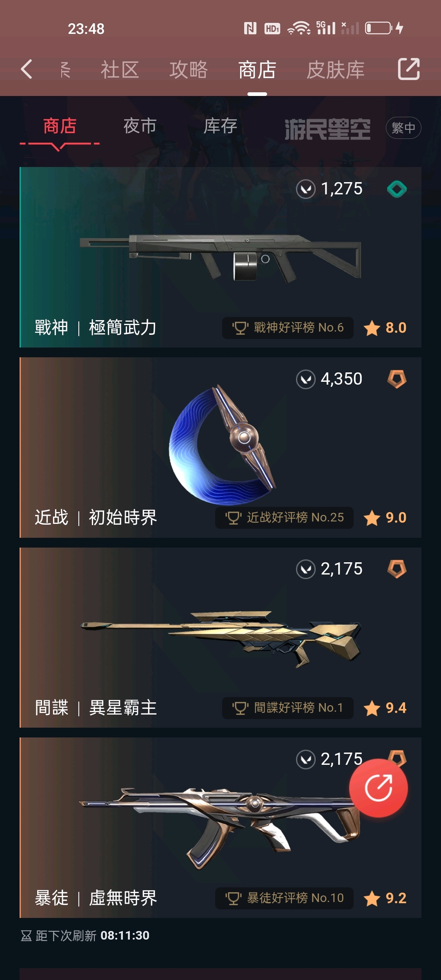Open 暴徒好评榜 No.10 ranking badge
This screenshot has height=980, width=441.
[284, 898]
